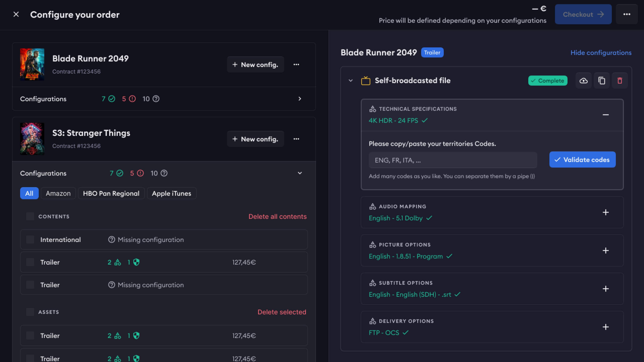Image resolution: width=644 pixels, height=362 pixels.
Task: Add New config. for S3: Stranger Things
Action: tap(255, 139)
